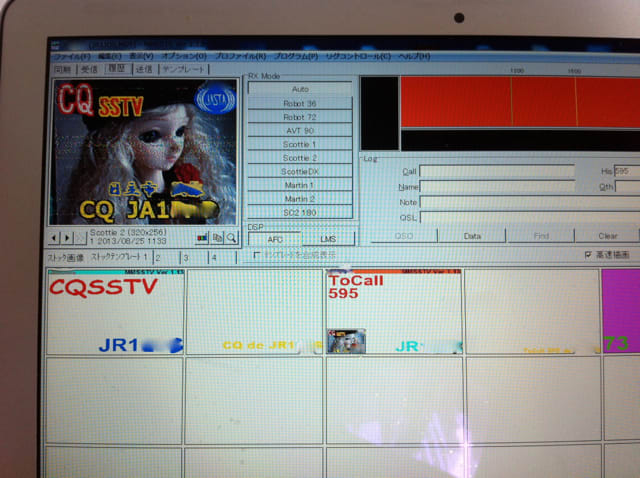This screenshot has height=478, width=640.
Task: Select the CQ de JR1 stock template
Action: (x=255, y=311)
